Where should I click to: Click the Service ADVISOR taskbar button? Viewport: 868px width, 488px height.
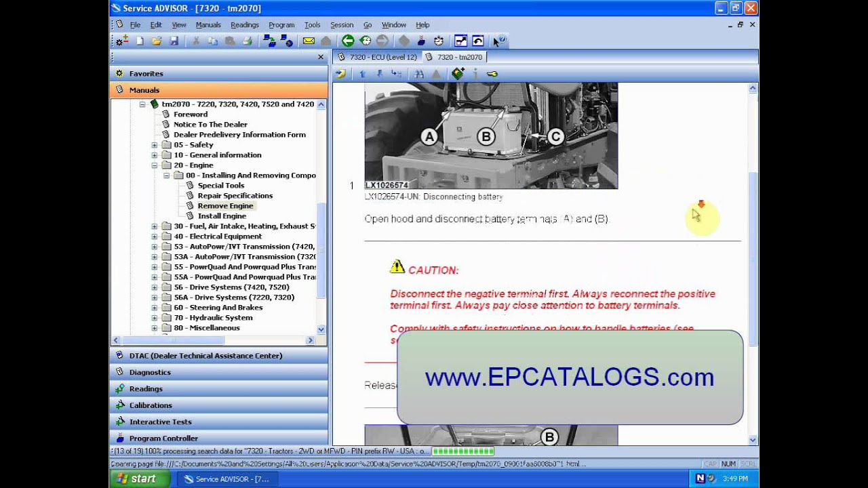(227, 479)
